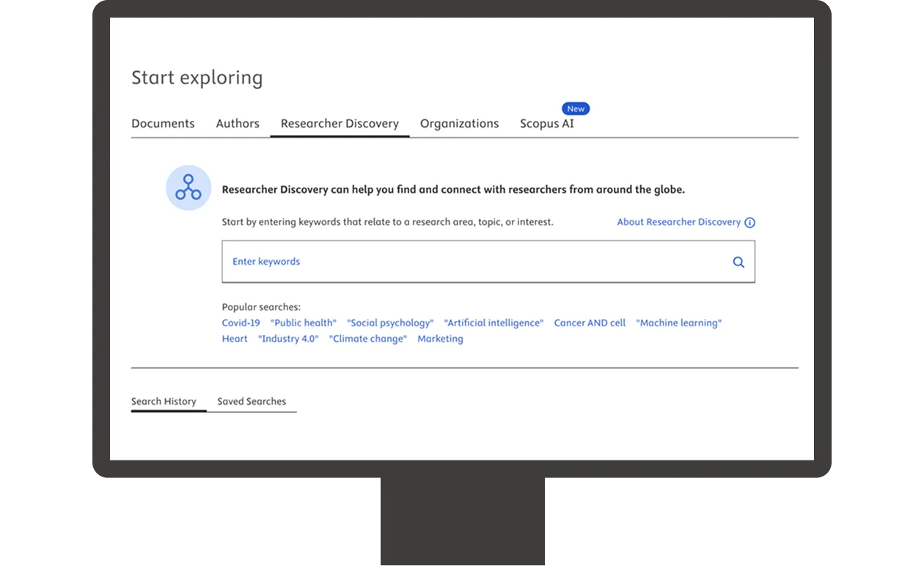Switch to the Documents tab
Screen dimensions: 924x566
(x=163, y=123)
